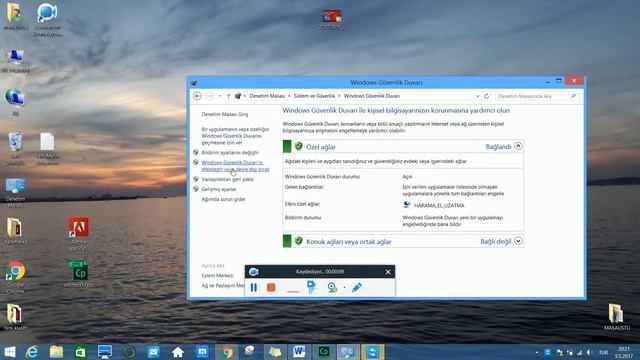The height and width of the screenshot is (360, 640).
Task: Click the 'Sistem ve Güvenlik' breadcrumb
Action: pos(314,96)
